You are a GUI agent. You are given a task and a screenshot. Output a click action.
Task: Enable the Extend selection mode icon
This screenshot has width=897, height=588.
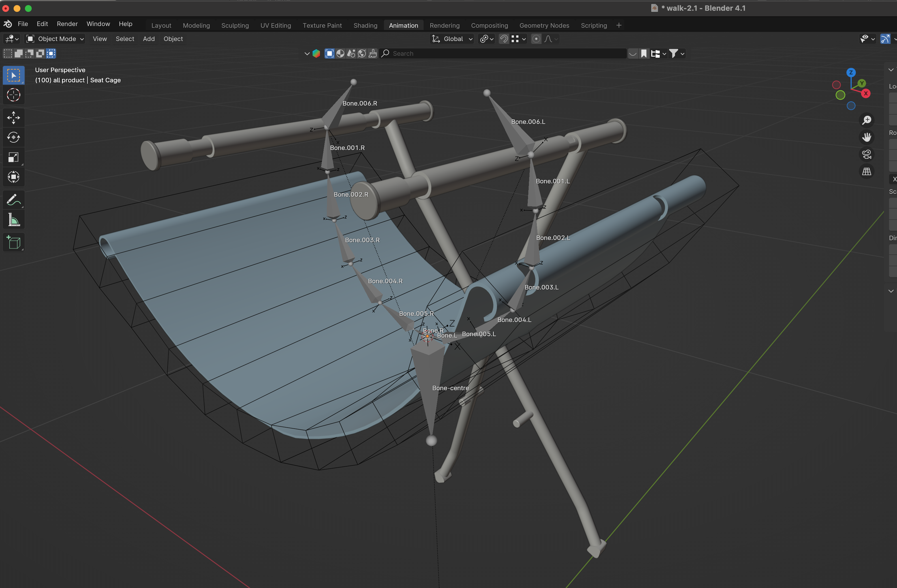click(18, 53)
